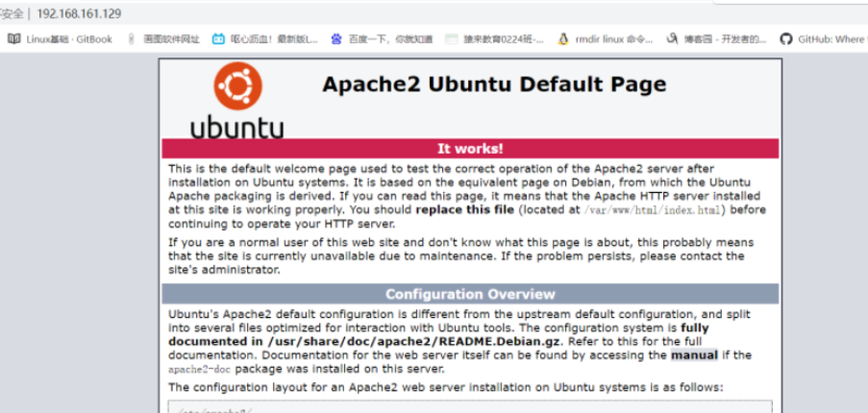Open the 百度一下 Baidu bookmark

pos(382,38)
